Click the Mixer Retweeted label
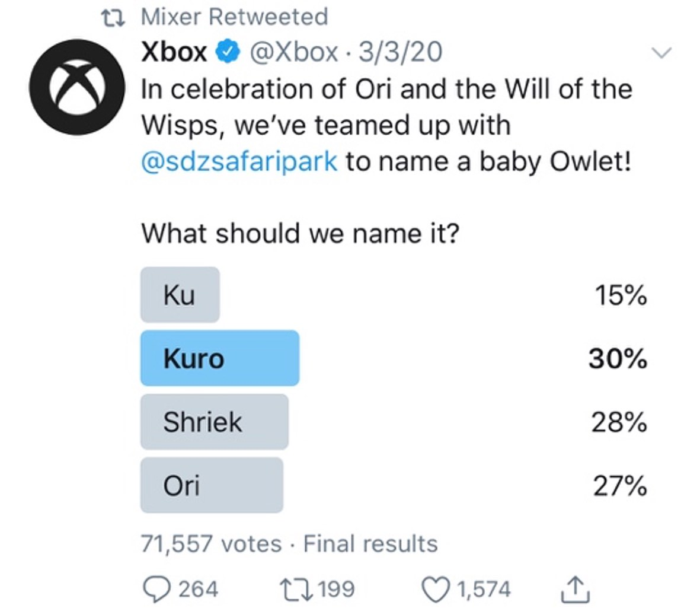 click(x=235, y=17)
